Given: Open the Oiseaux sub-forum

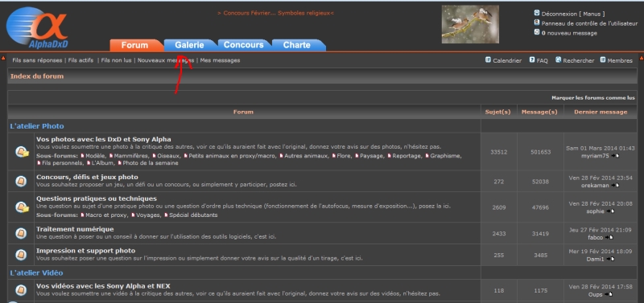Looking at the screenshot, I should 168,156.
